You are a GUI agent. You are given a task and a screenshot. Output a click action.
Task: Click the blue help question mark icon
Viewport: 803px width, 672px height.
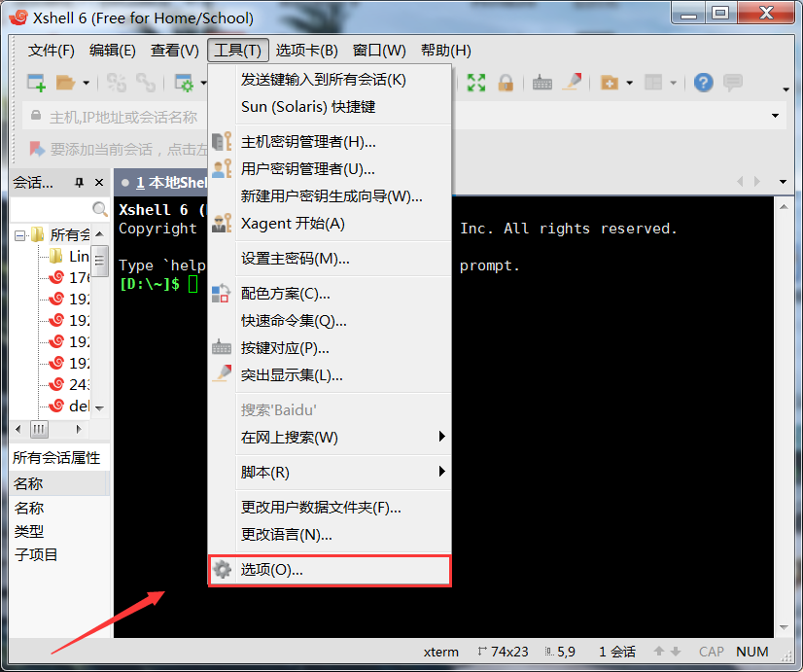(704, 83)
